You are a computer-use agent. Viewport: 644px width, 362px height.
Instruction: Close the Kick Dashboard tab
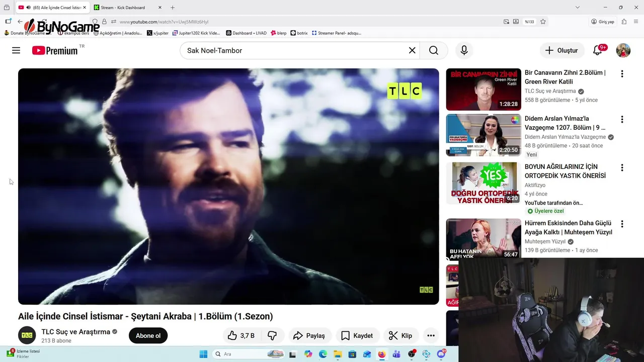pos(160,8)
